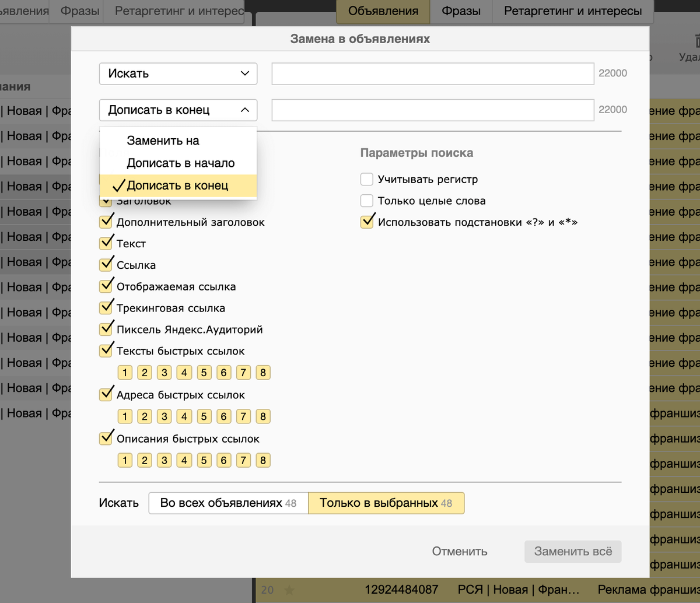Switch to the right Объявления tab
This screenshot has width=700, height=603.
tap(383, 11)
